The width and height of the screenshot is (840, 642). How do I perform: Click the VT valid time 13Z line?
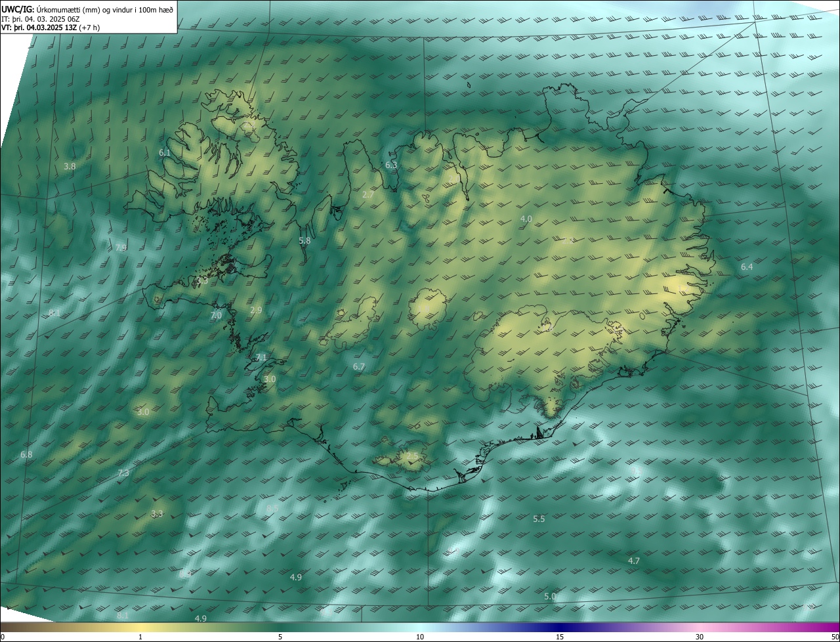pos(50,28)
